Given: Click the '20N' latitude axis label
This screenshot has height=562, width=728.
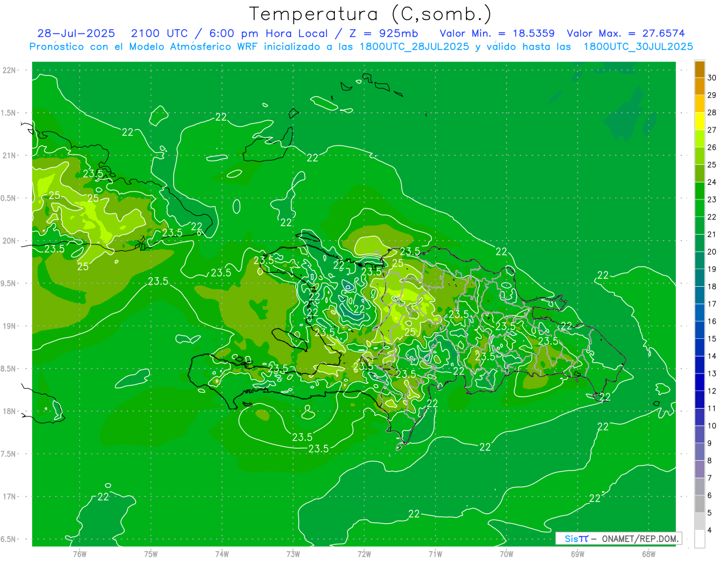Looking at the screenshot, I should click(x=9, y=241).
